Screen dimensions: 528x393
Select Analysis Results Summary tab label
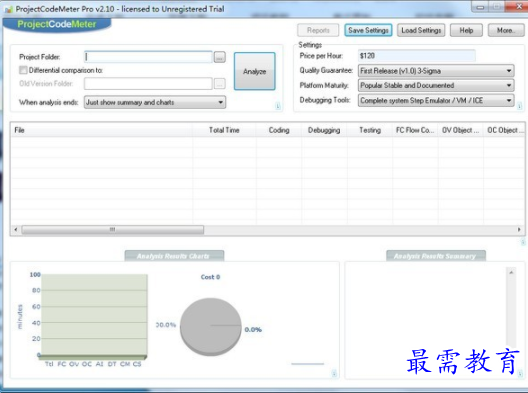[435, 256]
